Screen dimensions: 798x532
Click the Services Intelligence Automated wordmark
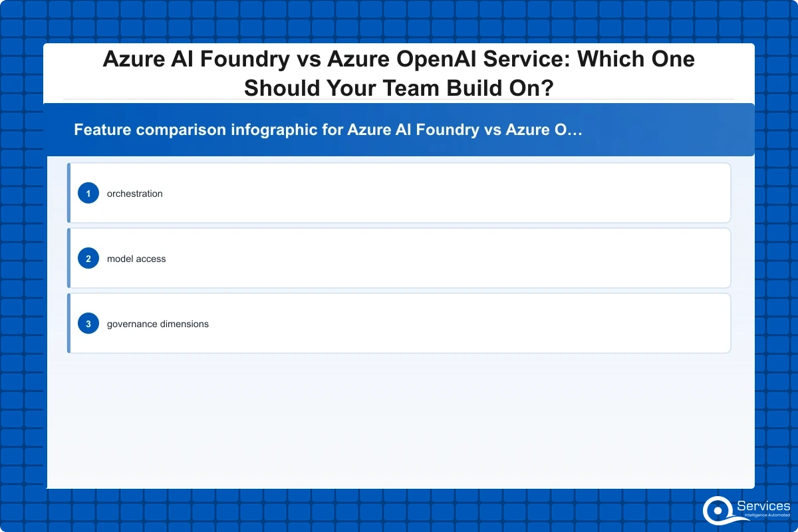pos(763,509)
